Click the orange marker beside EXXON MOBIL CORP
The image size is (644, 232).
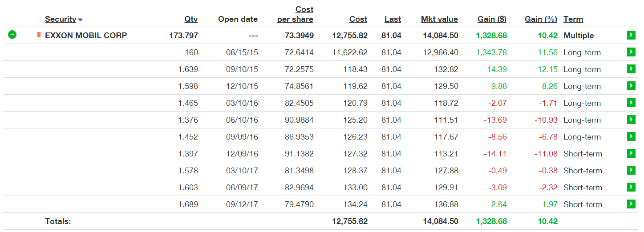39,35
